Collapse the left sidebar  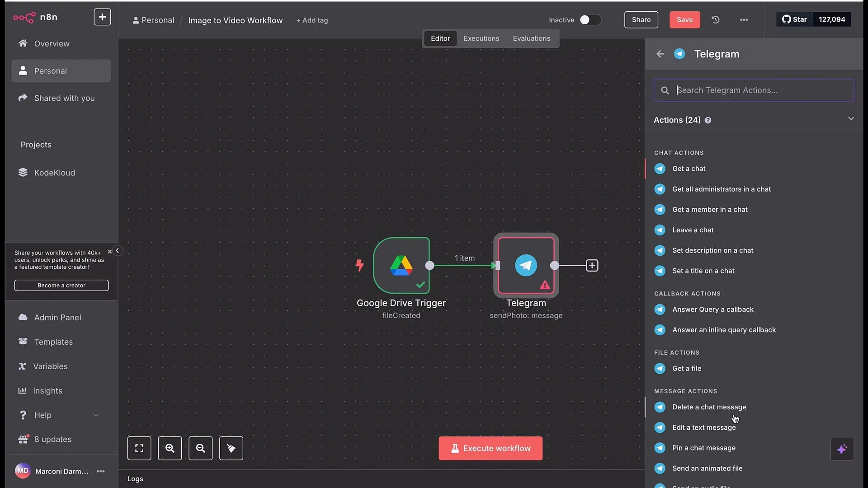pos(117,250)
